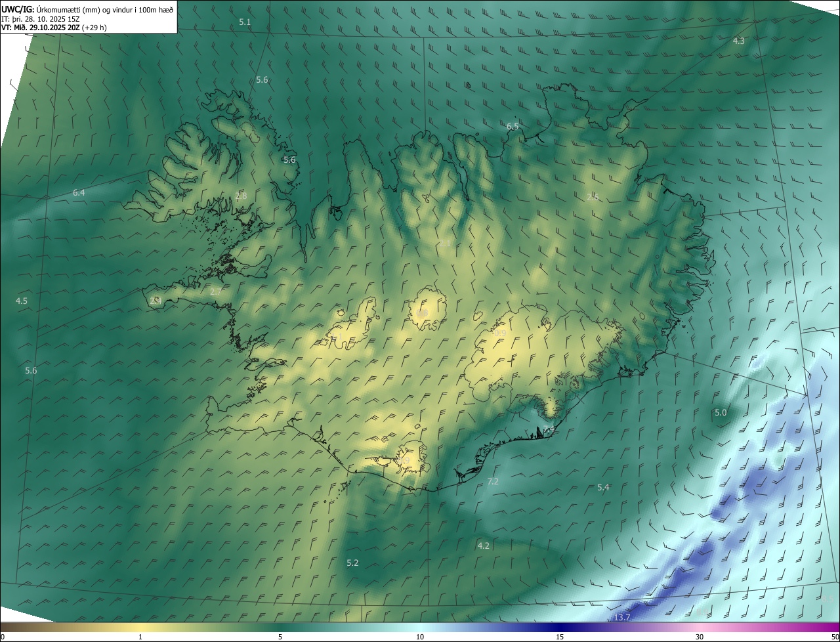
Task: Click the '10' tick label on the color scale
Action: [x=420, y=637]
